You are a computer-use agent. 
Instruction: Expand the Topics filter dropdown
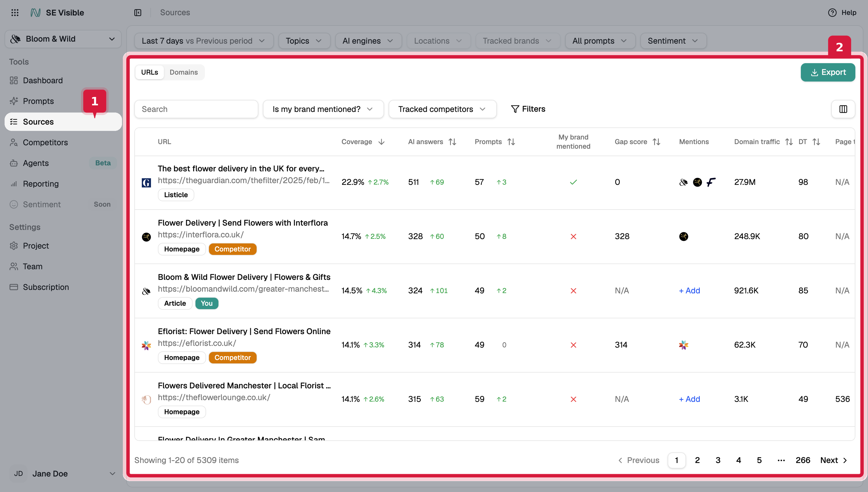coord(304,41)
